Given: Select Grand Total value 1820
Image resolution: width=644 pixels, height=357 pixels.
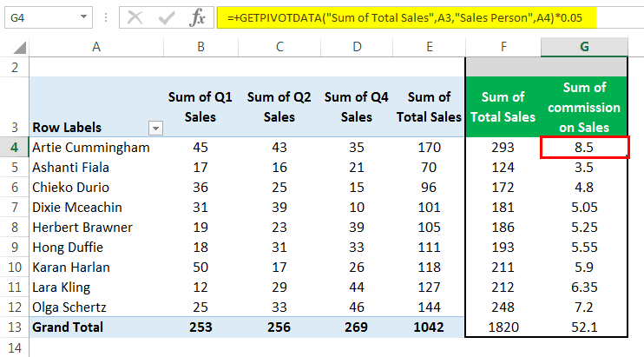Looking at the screenshot, I should coord(503,327).
